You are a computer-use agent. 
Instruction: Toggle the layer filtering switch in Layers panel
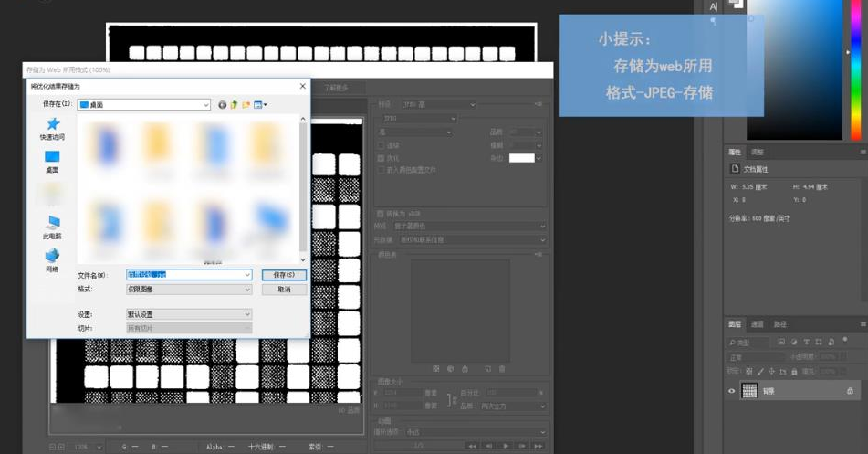pos(845,339)
